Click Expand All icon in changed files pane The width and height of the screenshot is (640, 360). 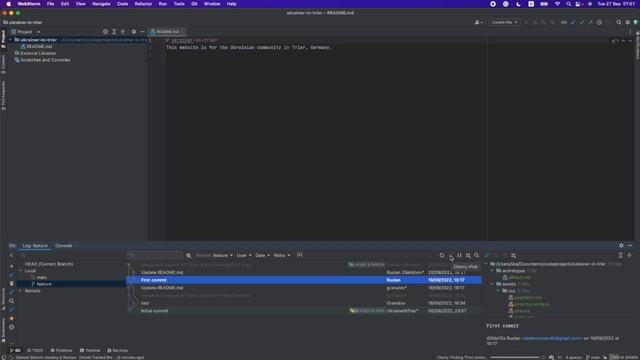pyautogui.click(x=620, y=256)
